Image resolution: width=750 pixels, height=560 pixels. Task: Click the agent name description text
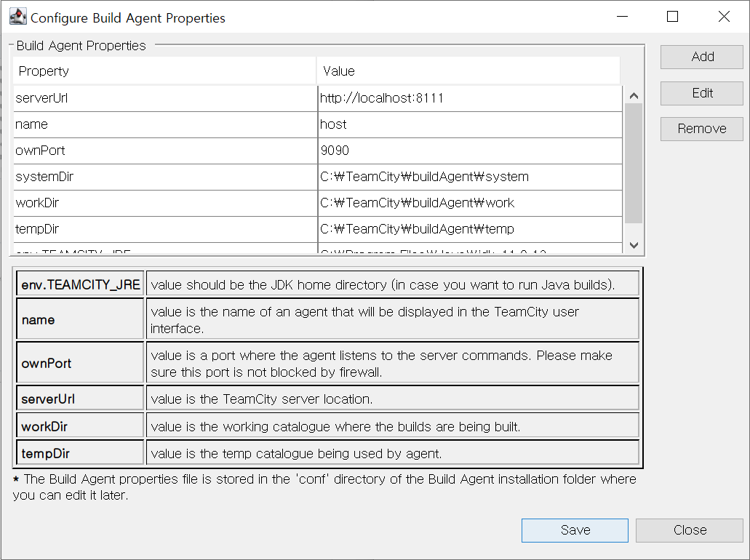click(x=392, y=319)
